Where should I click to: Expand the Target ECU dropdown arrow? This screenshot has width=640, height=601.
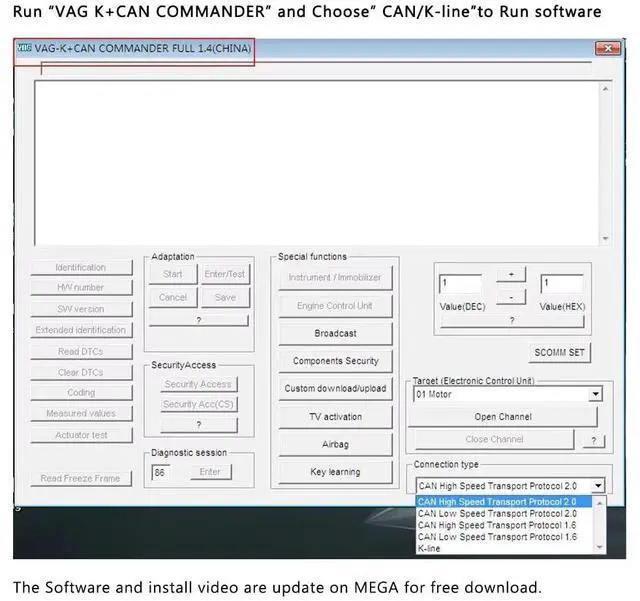[596, 394]
